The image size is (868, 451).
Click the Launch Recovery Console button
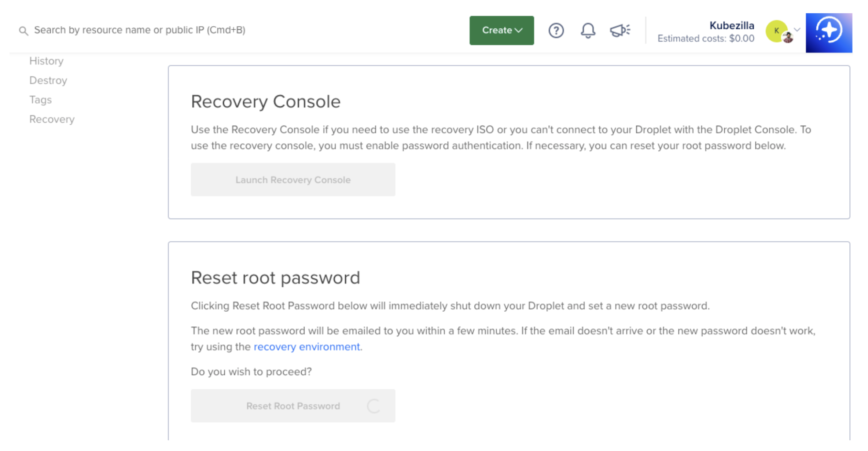pyautogui.click(x=293, y=179)
